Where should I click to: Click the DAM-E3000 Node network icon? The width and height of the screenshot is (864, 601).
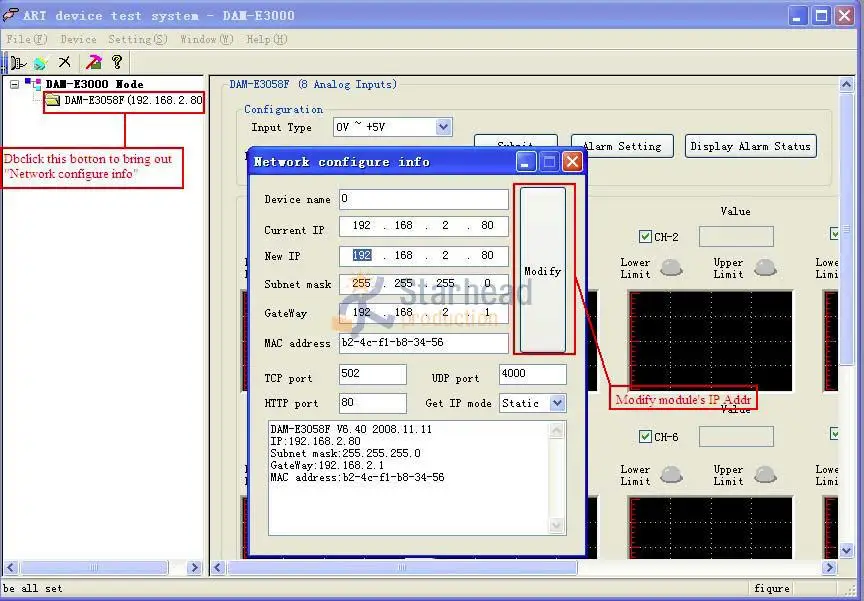click(33, 84)
